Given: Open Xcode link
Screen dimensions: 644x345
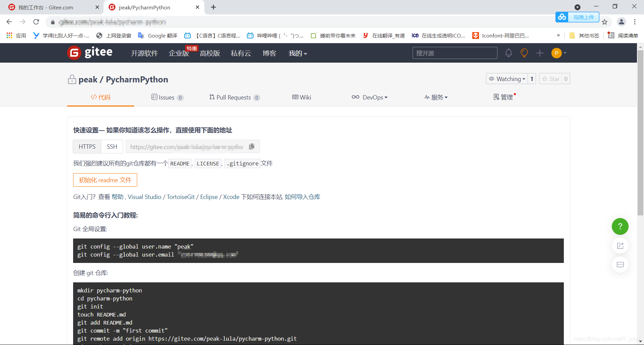Looking at the screenshot, I should coord(231,197).
